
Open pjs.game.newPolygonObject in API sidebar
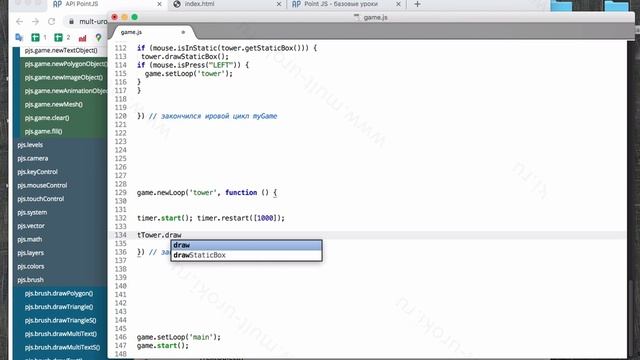click(x=65, y=64)
